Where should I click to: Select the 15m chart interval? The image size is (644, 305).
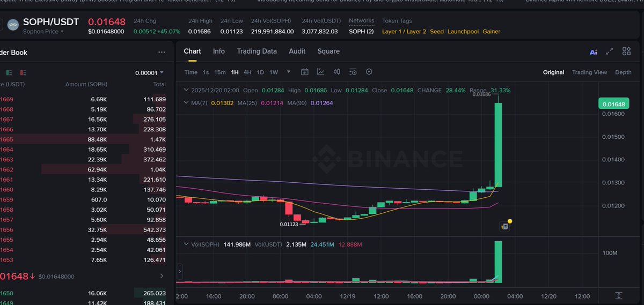click(220, 72)
